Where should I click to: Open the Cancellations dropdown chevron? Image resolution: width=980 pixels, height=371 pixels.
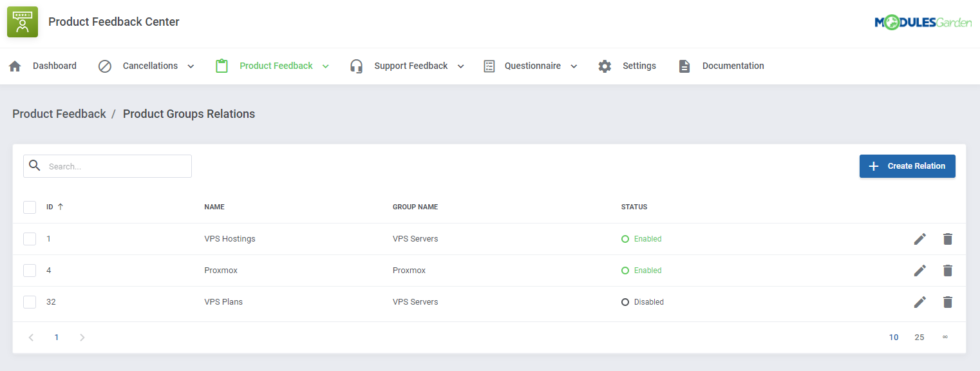(191, 66)
